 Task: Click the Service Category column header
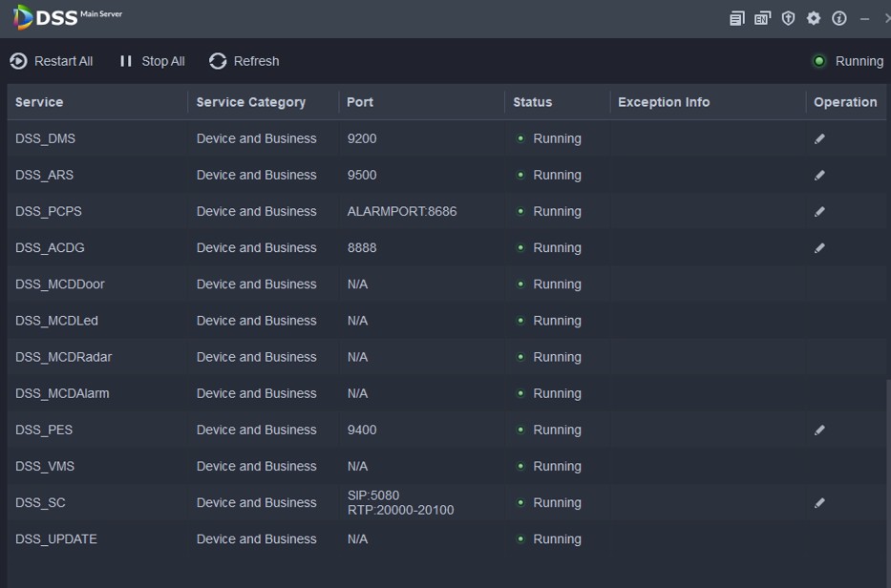pyautogui.click(x=251, y=102)
